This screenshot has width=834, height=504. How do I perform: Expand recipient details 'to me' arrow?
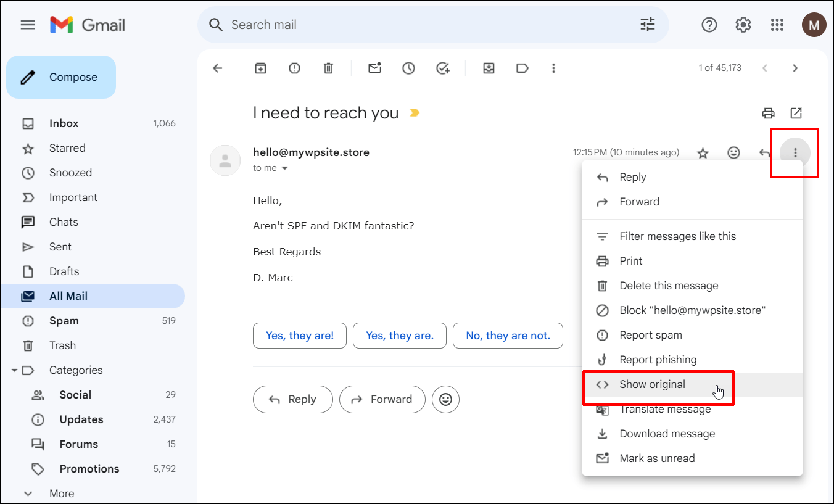285,168
